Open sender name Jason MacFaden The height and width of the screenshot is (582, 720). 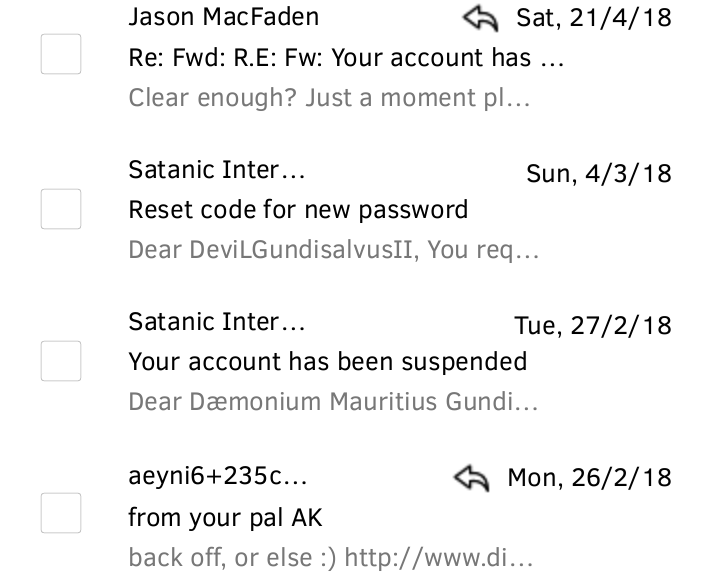point(224,17)
